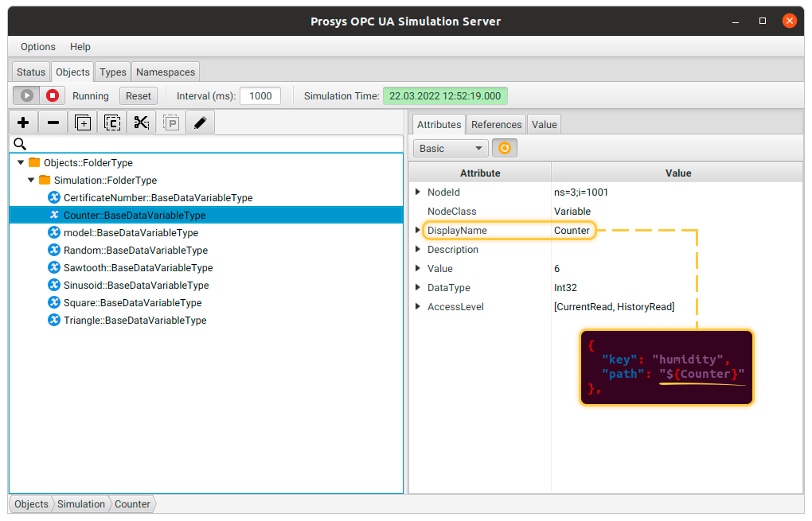The width and height of the screenshot is (812, 521).
Task: Switch to the Types tab
Action: coord(113,72)
